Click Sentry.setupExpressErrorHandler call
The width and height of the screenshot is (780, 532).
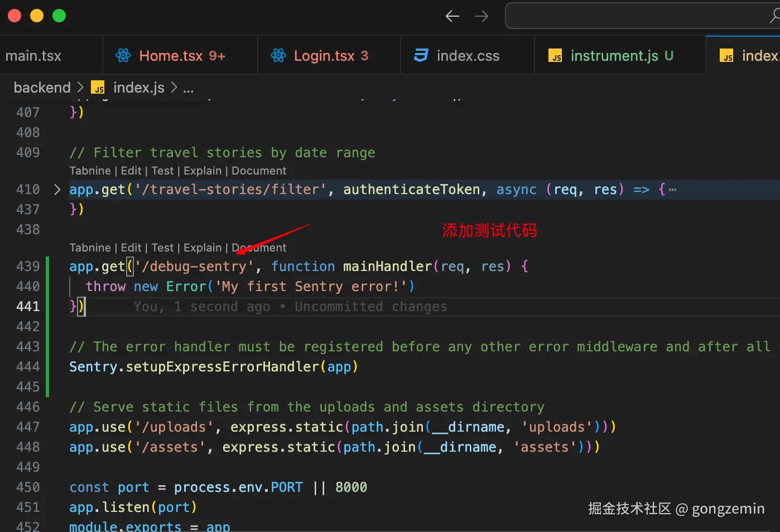pos(214,367)
